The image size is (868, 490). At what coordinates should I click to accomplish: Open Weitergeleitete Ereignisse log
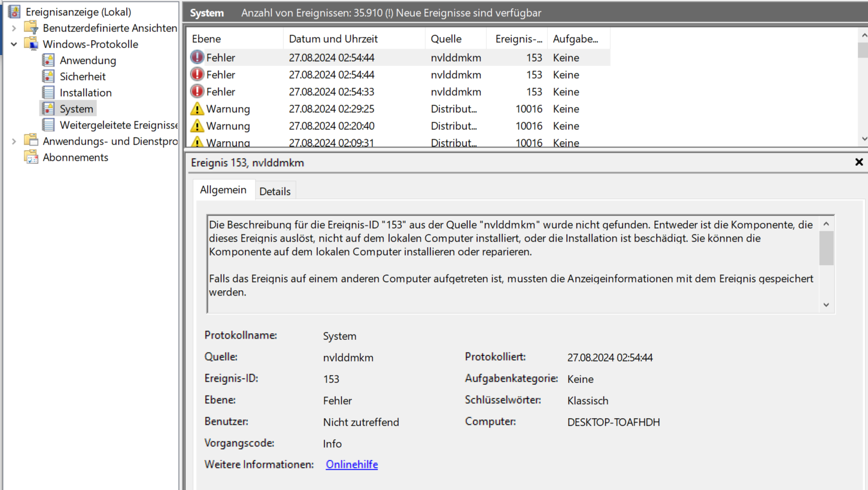coord(119,125)
